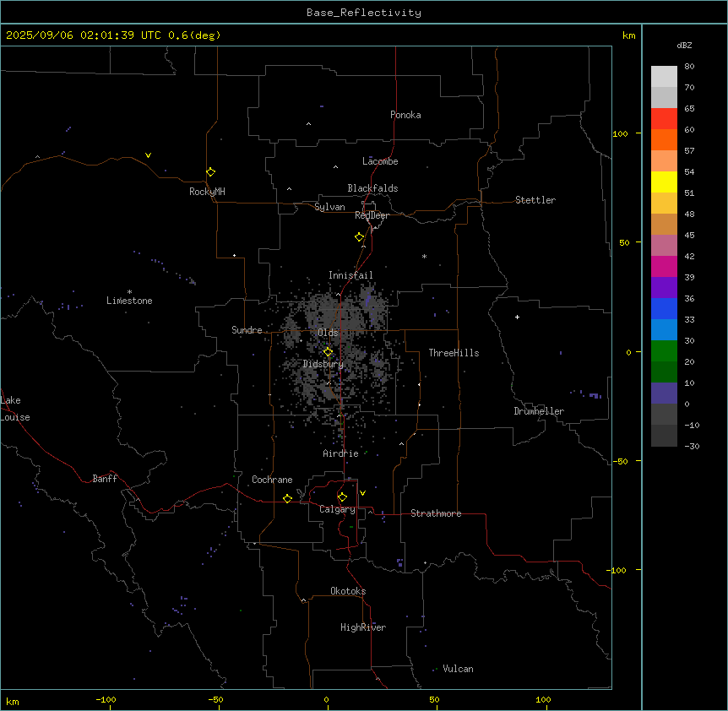Click the Airdrie label
The width and height of the screenshot is (728, 711).
point(341,453)
